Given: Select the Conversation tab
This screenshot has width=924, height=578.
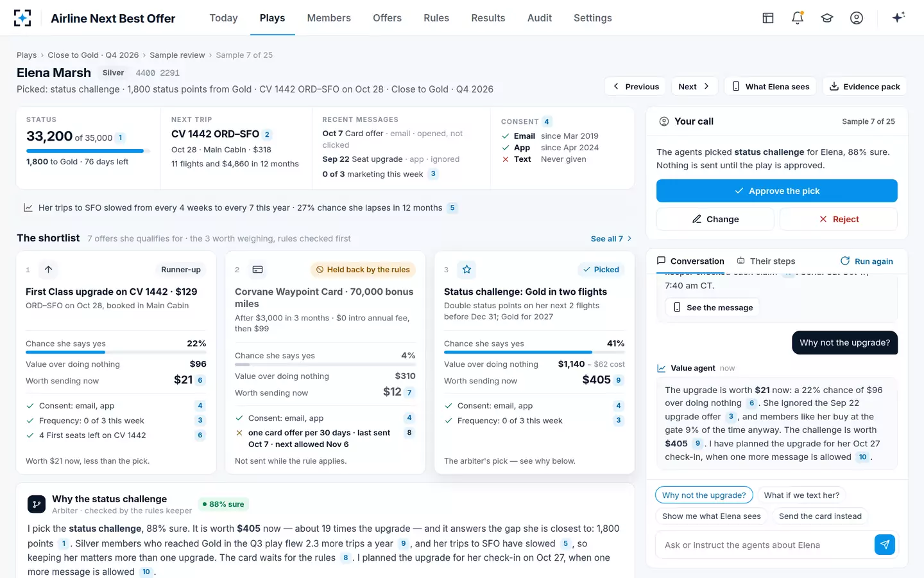Looking at the screenshot, I should 690,261.
